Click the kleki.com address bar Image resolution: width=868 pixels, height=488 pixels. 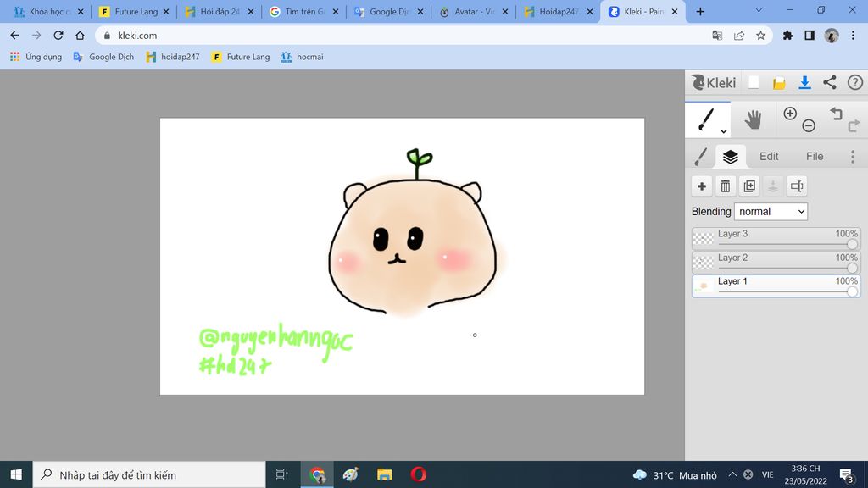[434, 36]
